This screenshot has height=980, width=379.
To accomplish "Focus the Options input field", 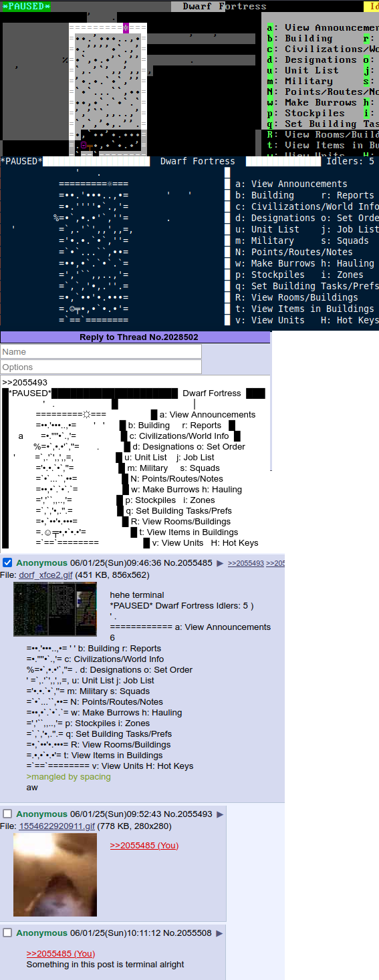I will pos(101,367).
